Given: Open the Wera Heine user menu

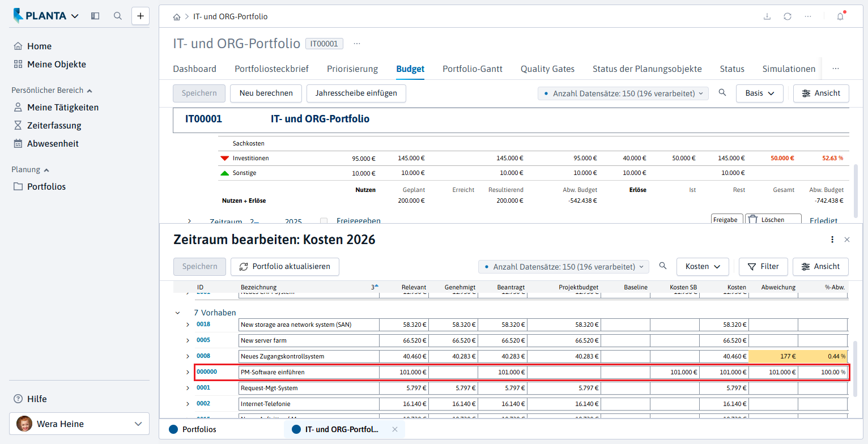Looking at the screenshot, I should tap(79, 424).
